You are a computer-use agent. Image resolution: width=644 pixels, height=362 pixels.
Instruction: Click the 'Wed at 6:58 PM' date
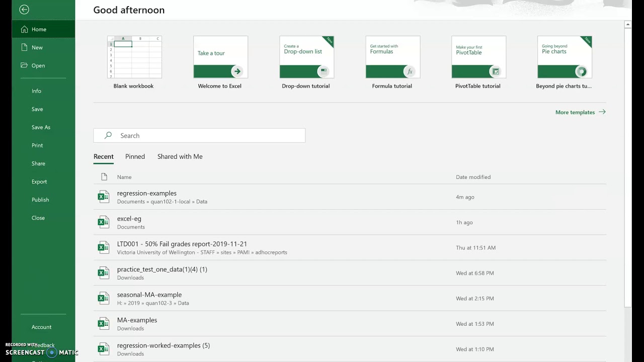pyautogui.click(x=474, y=273)
